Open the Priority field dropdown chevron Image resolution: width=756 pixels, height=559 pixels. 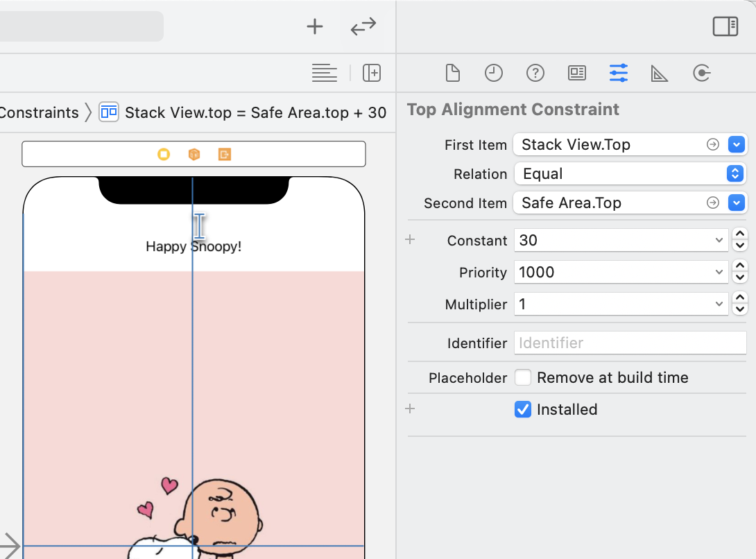719,272
